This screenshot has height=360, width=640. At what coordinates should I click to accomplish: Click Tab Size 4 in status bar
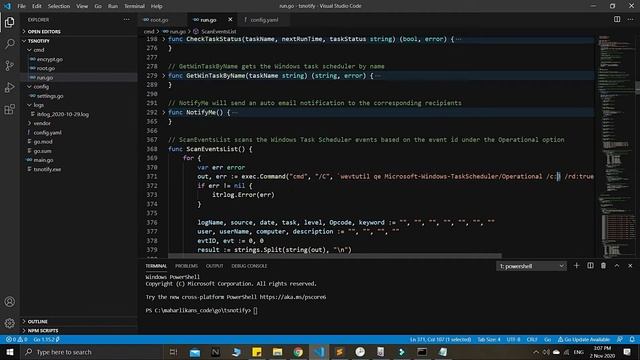point(489,339)
